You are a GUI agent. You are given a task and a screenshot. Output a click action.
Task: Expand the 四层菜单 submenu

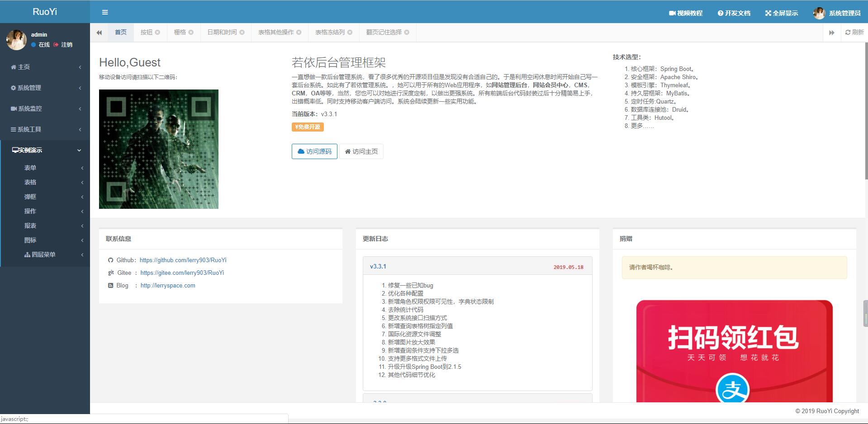[x=45, y=254]
